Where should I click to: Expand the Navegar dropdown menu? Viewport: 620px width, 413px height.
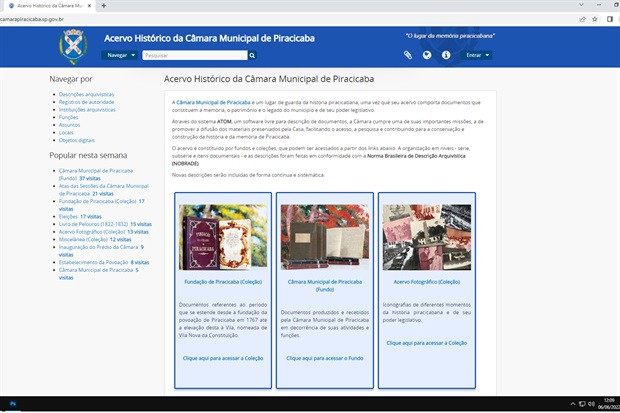point(120,55)
